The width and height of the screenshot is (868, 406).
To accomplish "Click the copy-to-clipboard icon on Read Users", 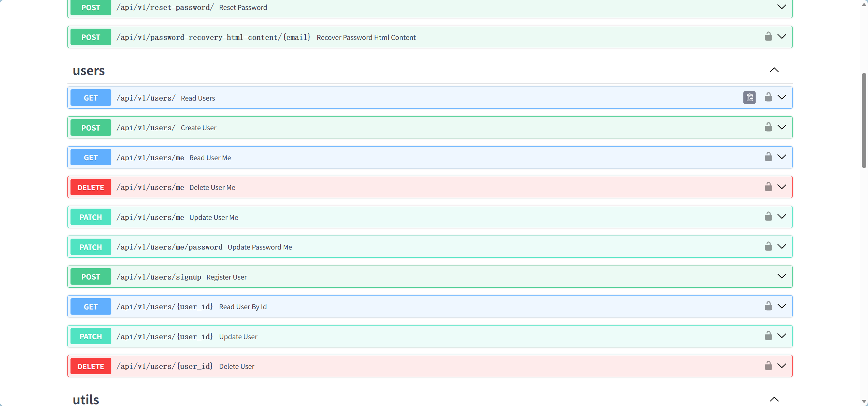I will tap(749, 98).
